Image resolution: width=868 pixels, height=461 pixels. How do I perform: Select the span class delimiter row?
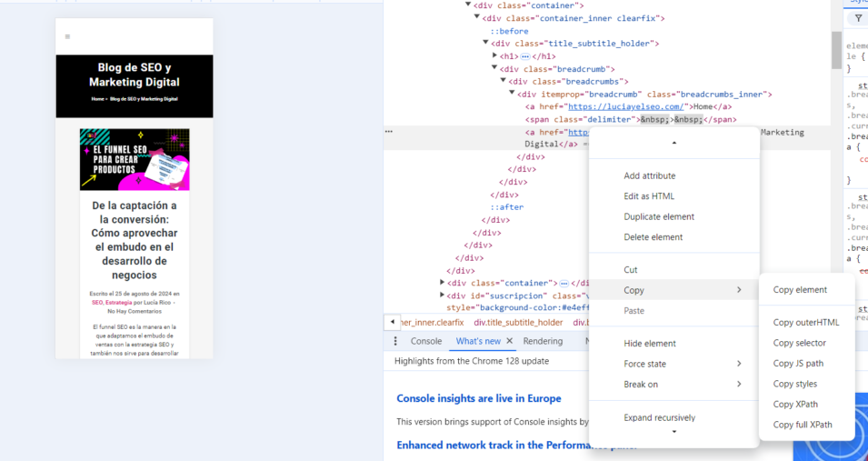[x=631, y=120]
